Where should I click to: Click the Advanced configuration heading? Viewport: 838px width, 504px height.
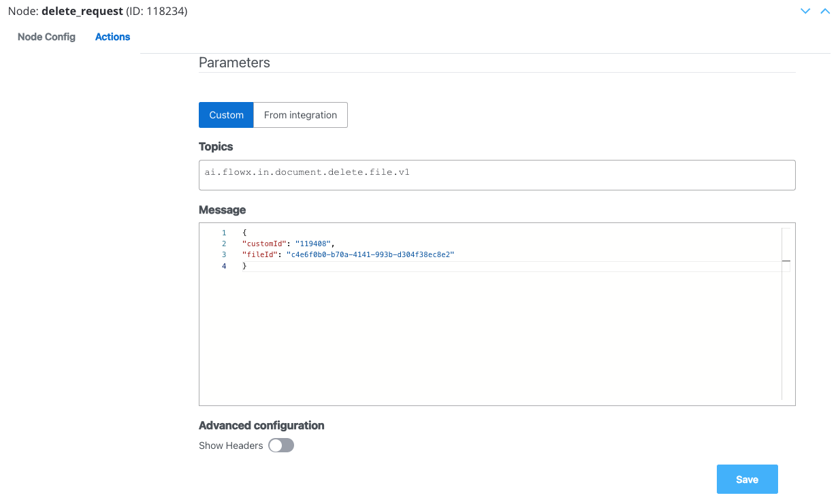(x=261, y=425)
